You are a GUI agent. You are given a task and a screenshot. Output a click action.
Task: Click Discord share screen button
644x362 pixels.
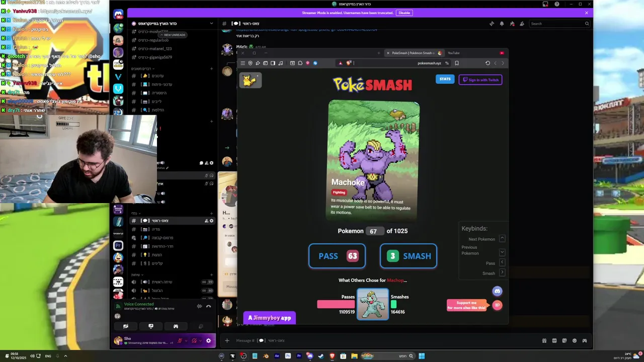[x=150, y=326]
